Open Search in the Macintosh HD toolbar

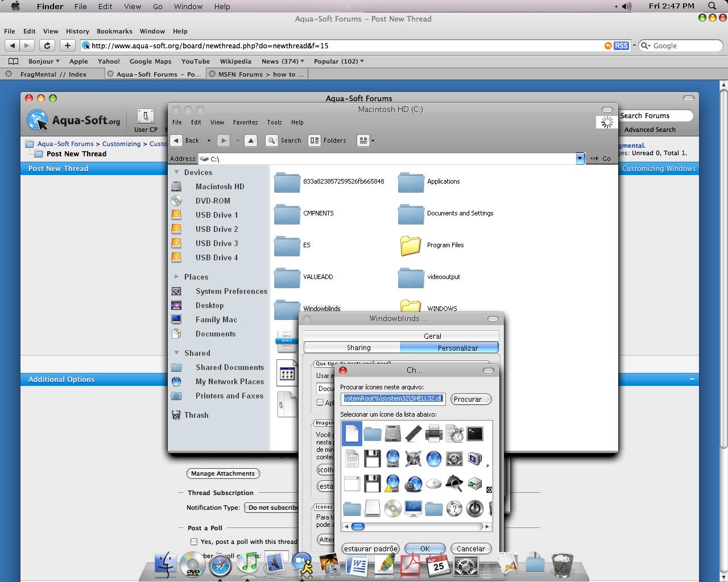pos(284,140)
